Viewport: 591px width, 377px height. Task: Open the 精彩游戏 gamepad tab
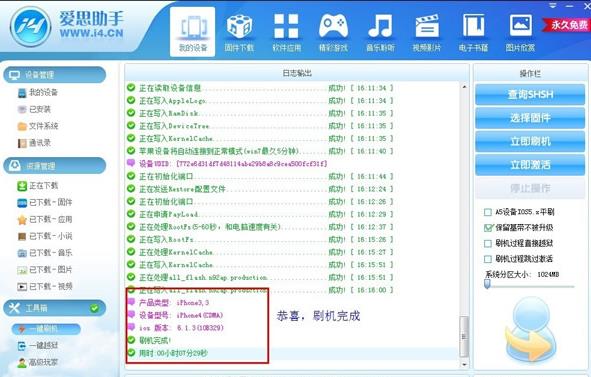[333, 32]
